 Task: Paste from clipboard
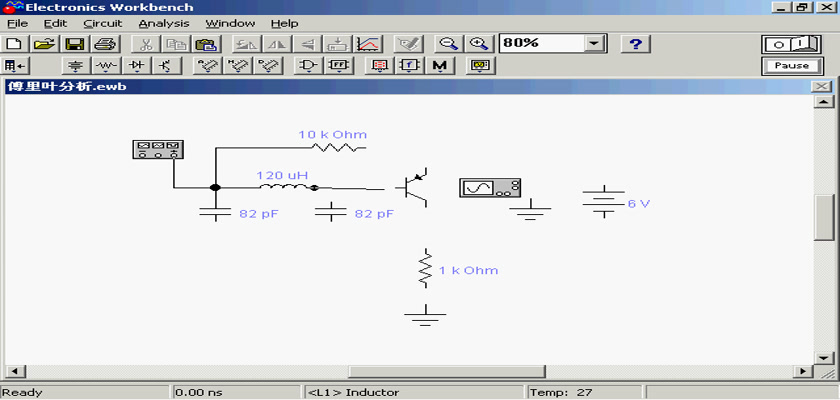click(205, 44)
